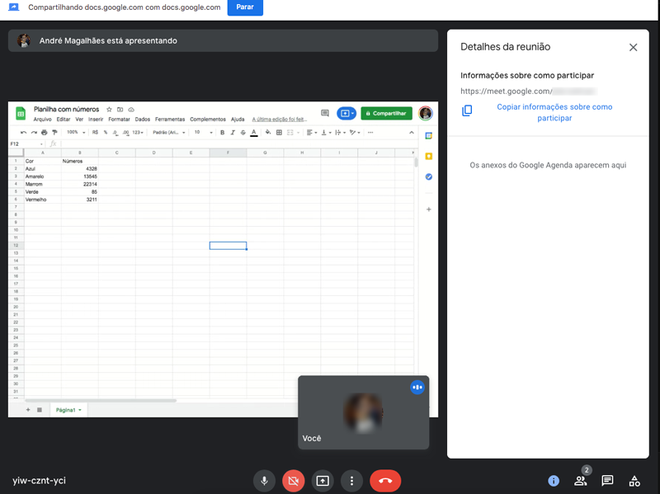660x494 pixels.
Task: Open the font size 10 dropdown
Action: point(203,133)
